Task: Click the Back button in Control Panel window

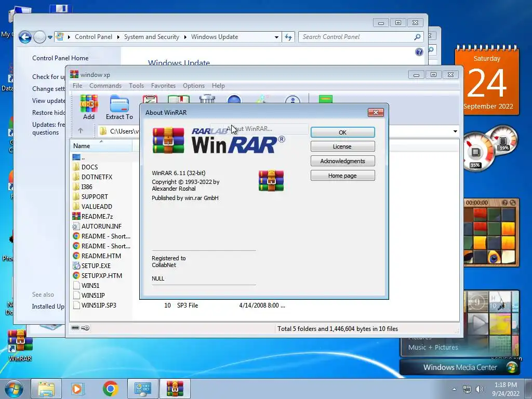Action: pos(25,37)
